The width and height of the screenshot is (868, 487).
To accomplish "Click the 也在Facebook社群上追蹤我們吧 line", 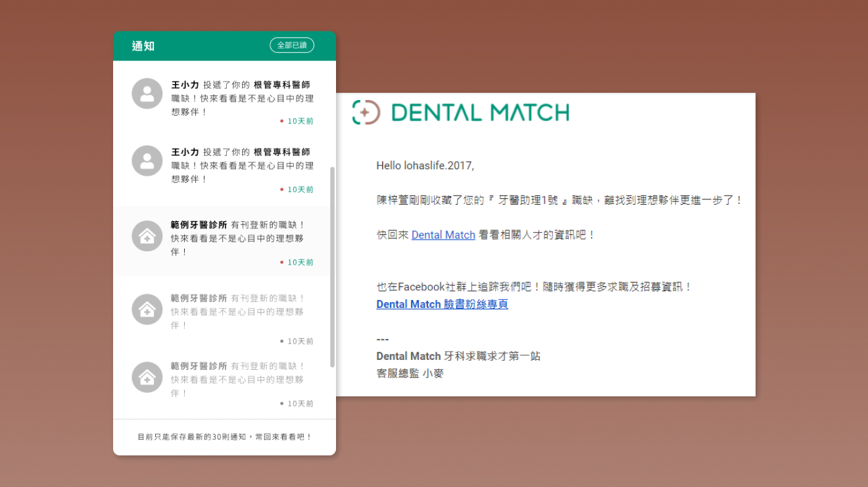I will tap(535, 287).
